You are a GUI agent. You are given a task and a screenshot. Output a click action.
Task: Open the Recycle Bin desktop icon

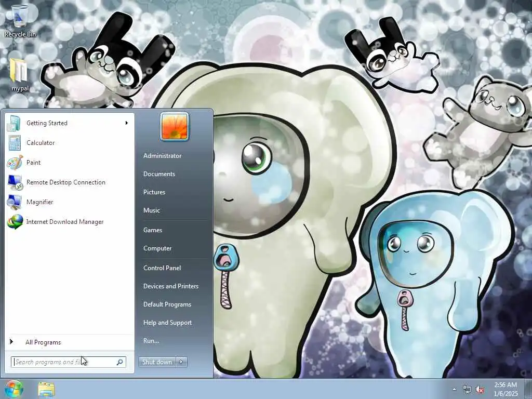pyautogui.click(x=20, y=21)
